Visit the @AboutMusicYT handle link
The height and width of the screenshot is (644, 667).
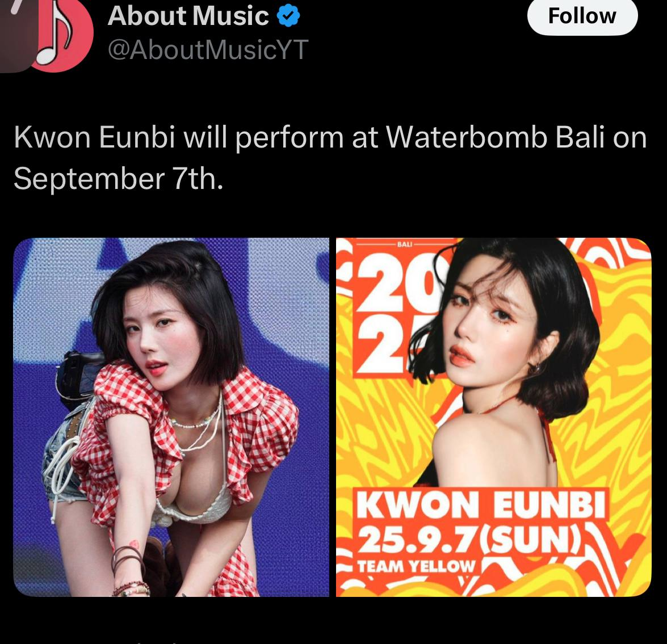(208, 50)
